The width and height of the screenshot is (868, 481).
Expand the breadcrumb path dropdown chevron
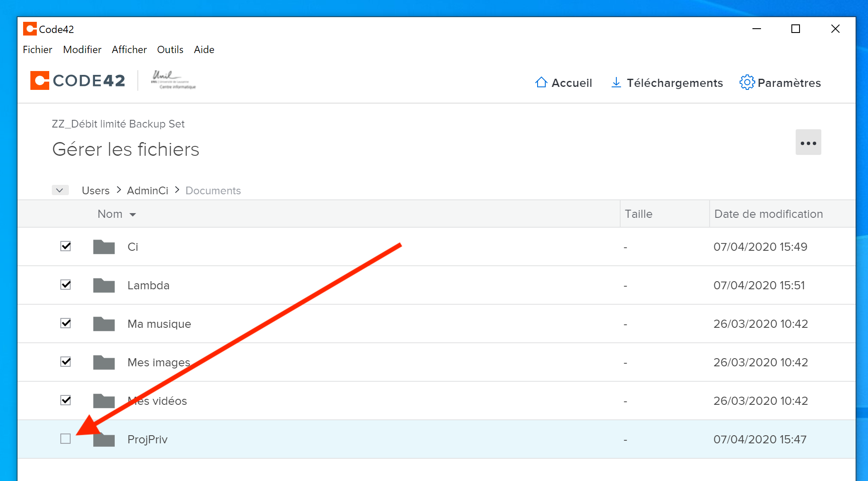tap(60, 190)
